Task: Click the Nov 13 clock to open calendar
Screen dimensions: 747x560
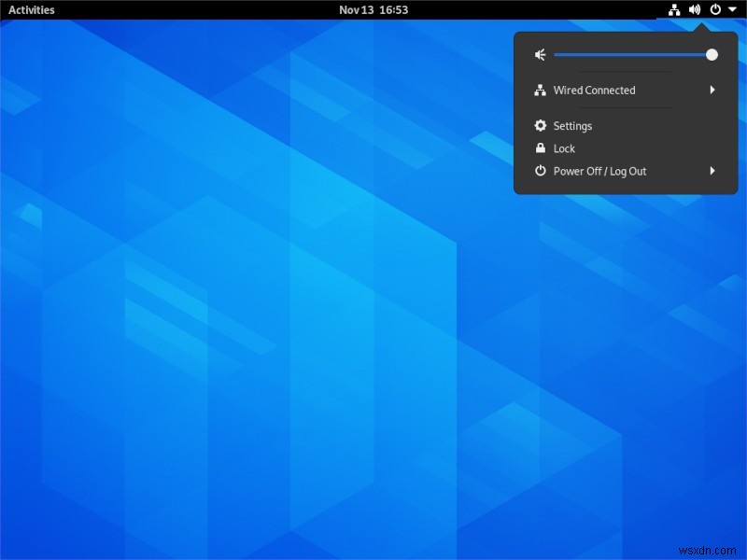Action: 373,9
